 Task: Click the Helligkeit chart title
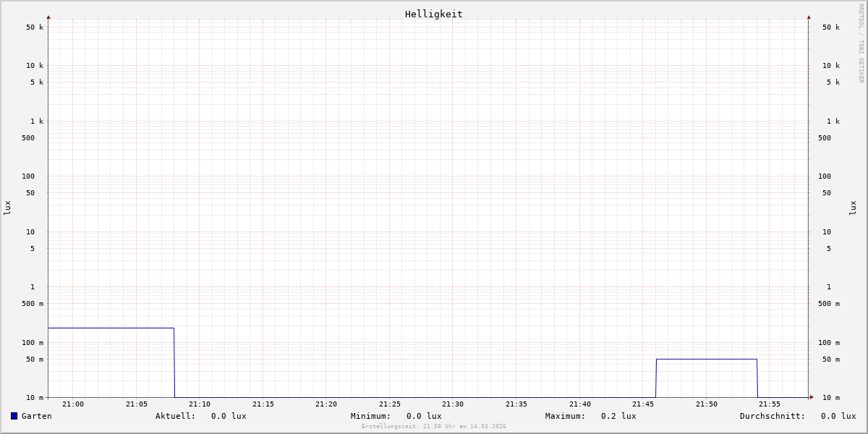tap(433, 14)
